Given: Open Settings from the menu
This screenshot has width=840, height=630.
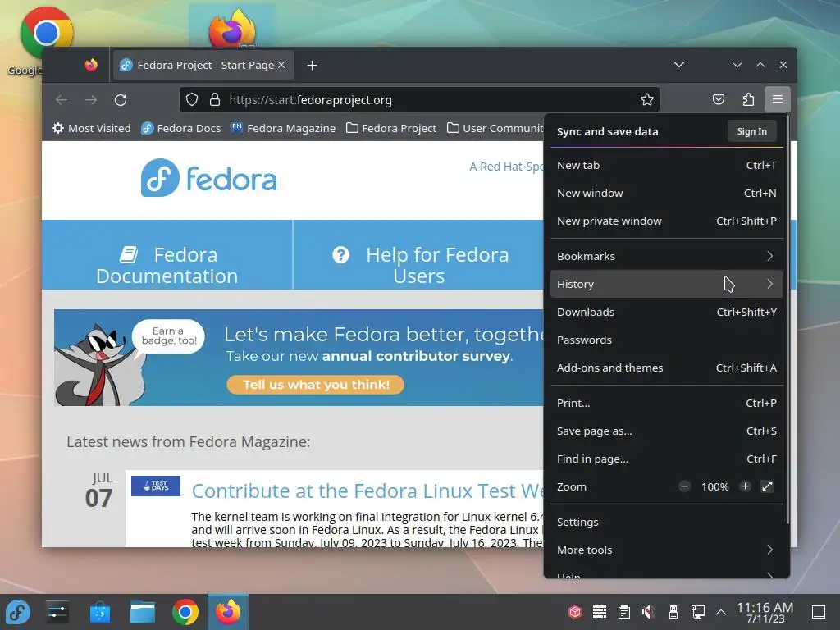Looking at the screenshot, I should click(x=666, y=522).
